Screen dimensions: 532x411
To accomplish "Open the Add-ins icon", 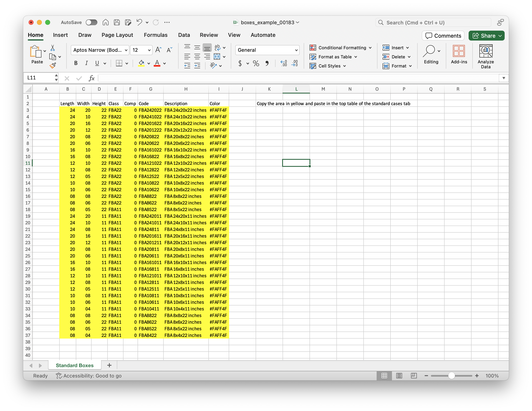I will (x=459, y=54).
